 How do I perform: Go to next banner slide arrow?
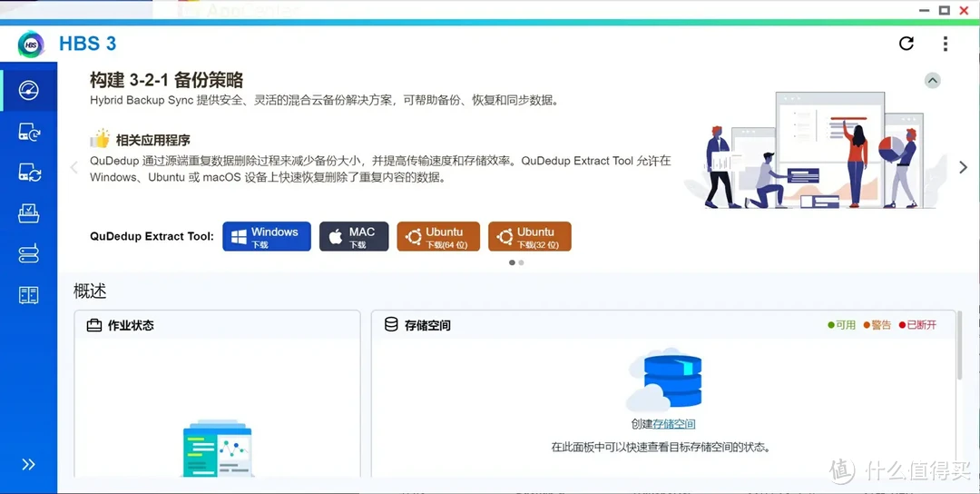[963, 167]
